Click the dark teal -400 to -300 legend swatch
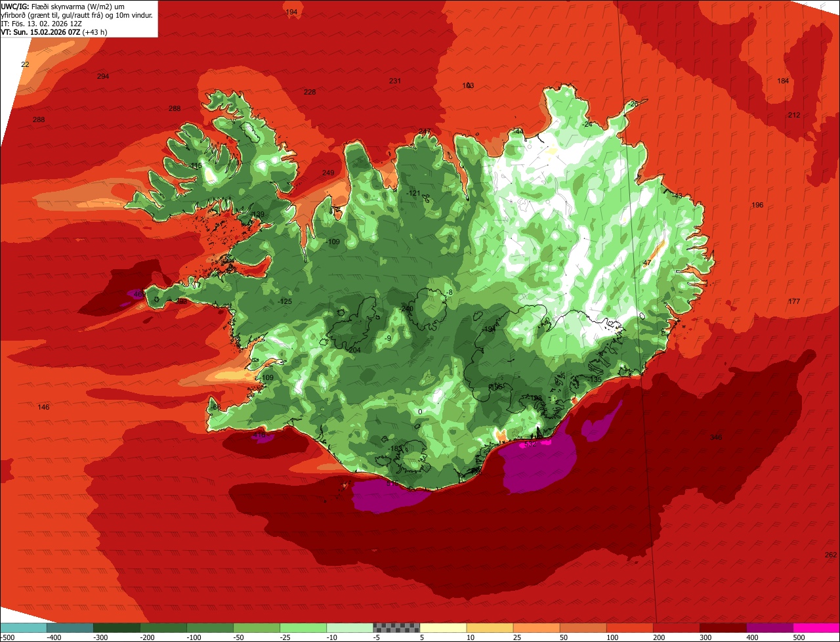This screenshot has width=840, height=642. [70, 628]
